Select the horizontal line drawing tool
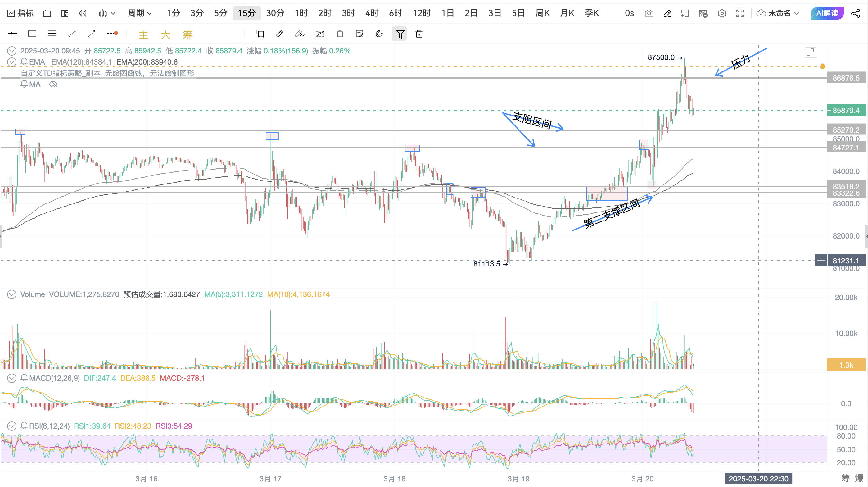Viewport: 868px width, 487px height. click(x=12, y=34)
